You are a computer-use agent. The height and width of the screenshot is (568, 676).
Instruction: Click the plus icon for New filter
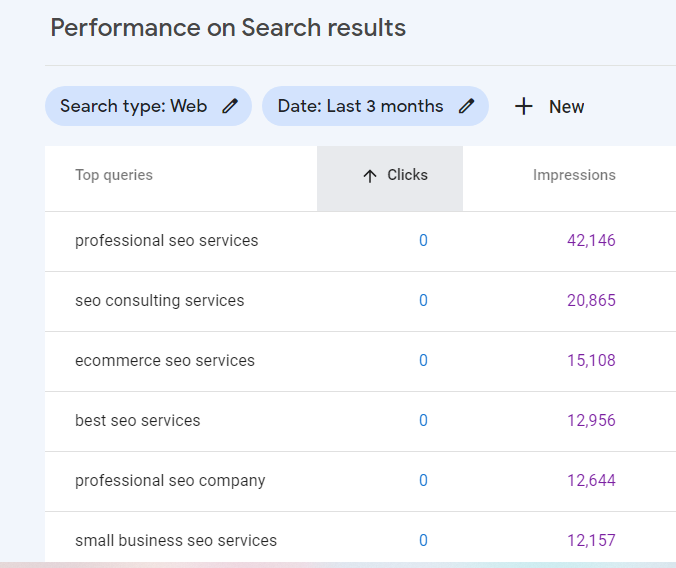pyautogui.click(x=524, y=106)
